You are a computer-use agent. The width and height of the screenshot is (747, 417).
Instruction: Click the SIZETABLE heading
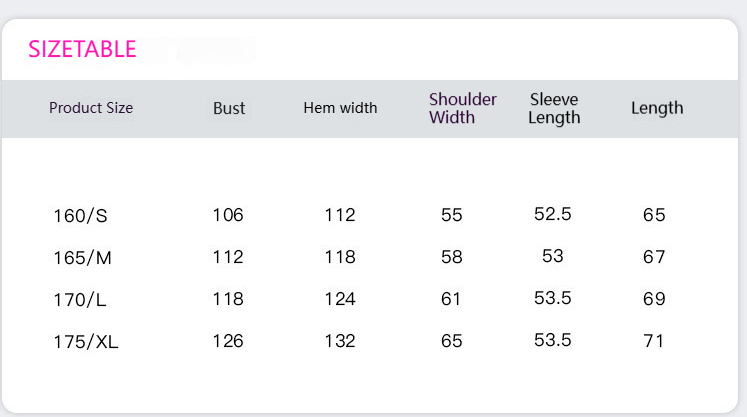point(82,49)
